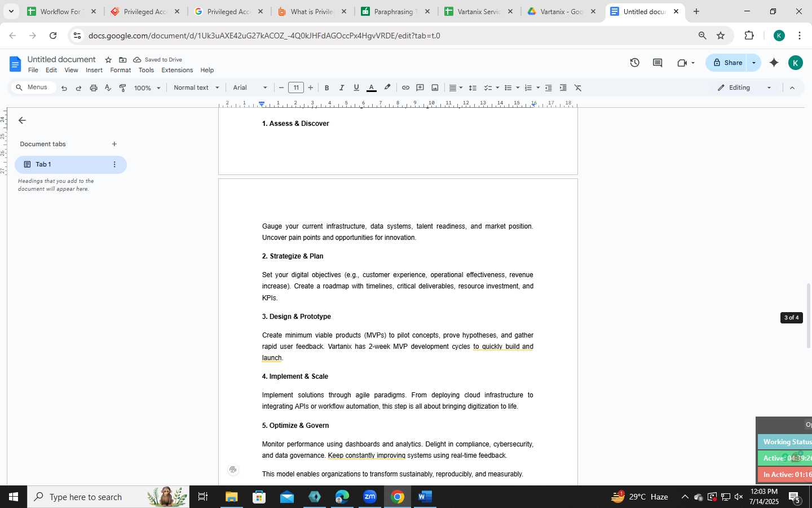Insert an image using toolbar icon
This screenshot has width=812, height=508.
pos(435,88)
